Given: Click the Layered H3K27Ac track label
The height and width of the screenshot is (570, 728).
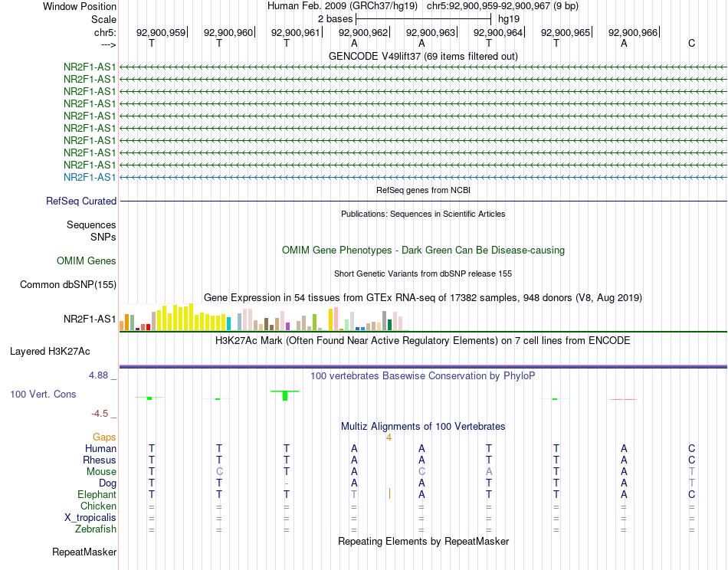Looking at the screenshot, I should tap(50, 352).
